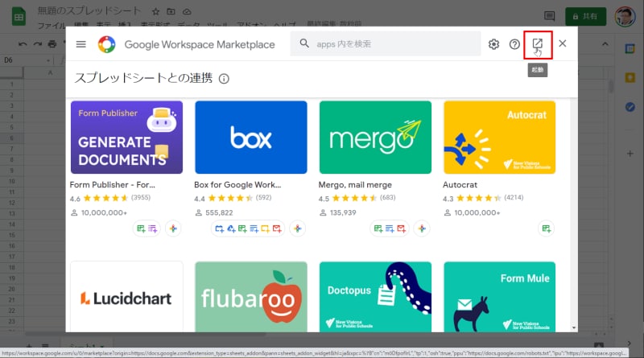Select the Mergo mail merge add-on

(374, 137)
